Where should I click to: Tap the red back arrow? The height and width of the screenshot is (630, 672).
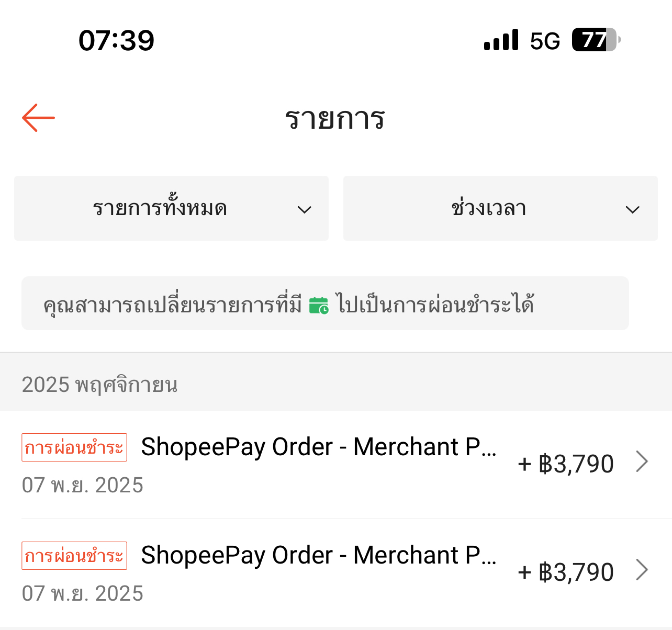point(38,118)
